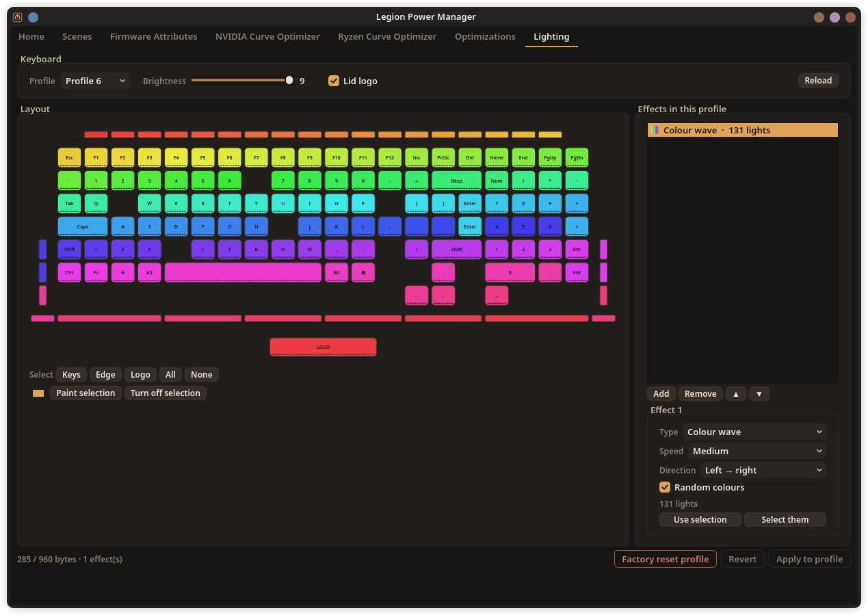
Task: Select the Colour wave · 131 lights effect row
Action: [743, 130]
